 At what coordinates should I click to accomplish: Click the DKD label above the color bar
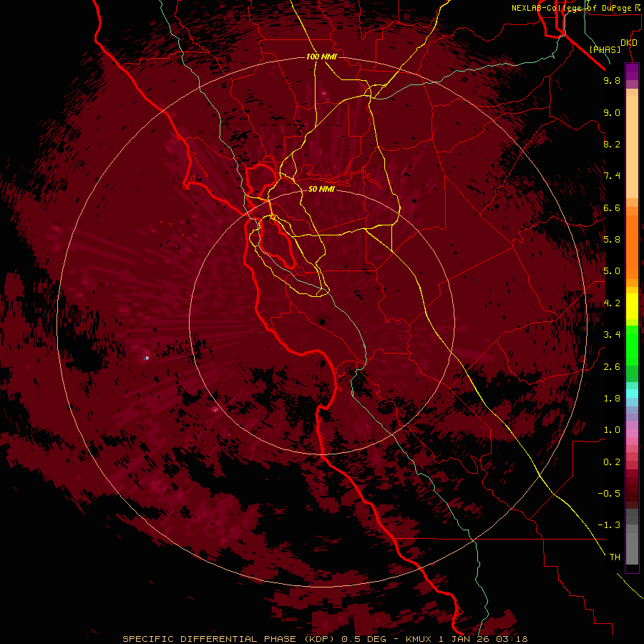629,43
